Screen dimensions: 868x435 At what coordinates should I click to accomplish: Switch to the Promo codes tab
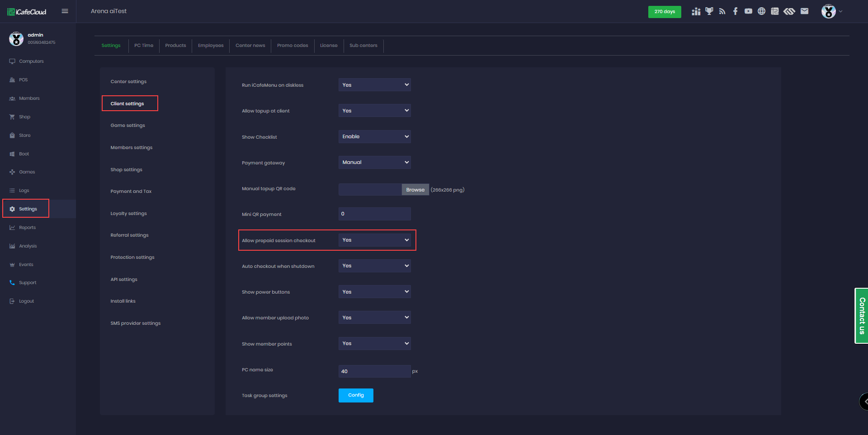[292, 46]
